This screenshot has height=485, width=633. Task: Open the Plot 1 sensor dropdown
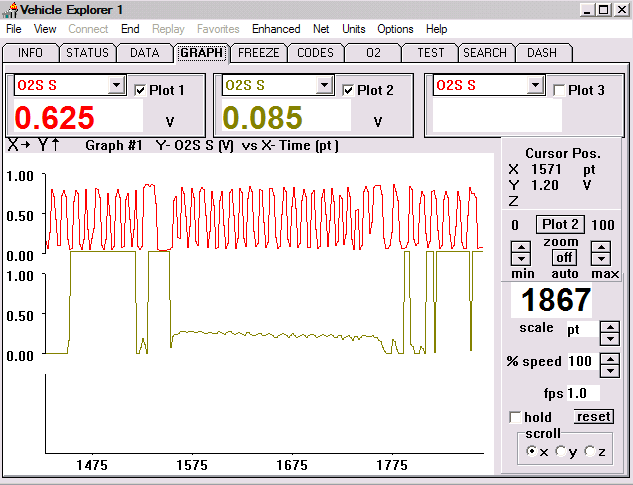tap(116, 86)
